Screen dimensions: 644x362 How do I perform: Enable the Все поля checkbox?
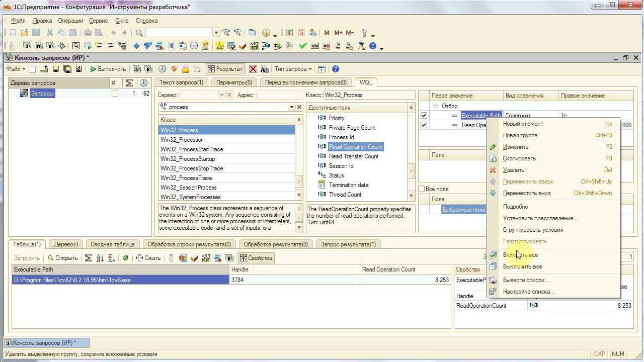click(x=422, y=189)
